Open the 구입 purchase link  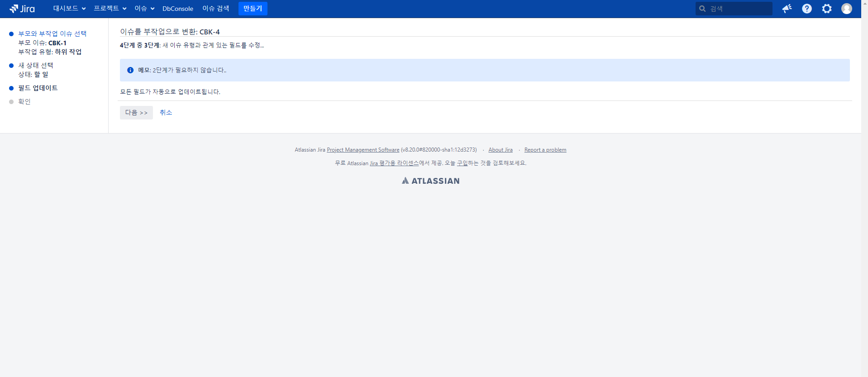pos(462,163)
